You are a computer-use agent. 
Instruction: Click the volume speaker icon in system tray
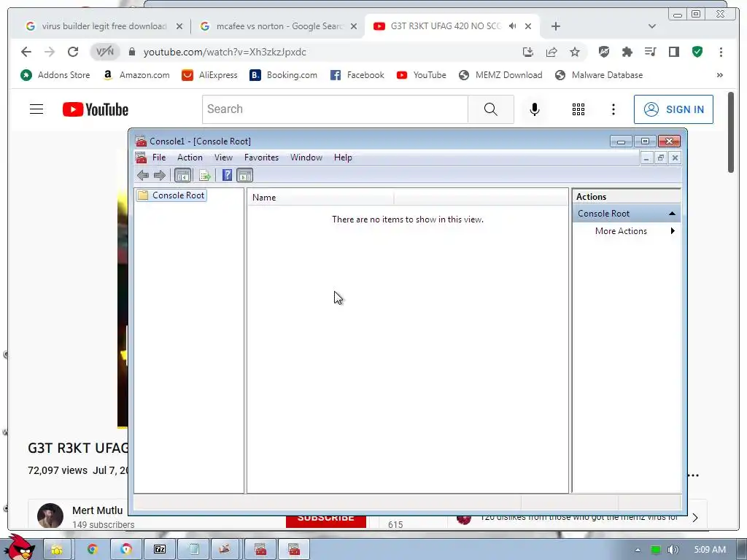pyautogui.click(x=673, y=550)
